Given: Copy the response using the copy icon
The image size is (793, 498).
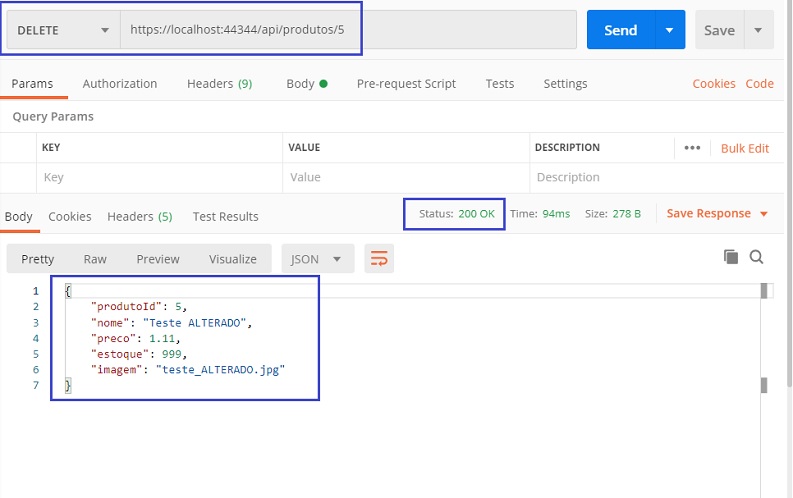Looking at the screenshot, I should point(731,257).
